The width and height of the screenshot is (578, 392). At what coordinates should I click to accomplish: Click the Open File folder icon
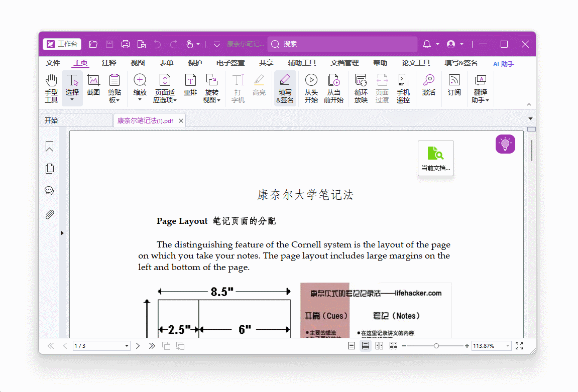tap(93, 44)
